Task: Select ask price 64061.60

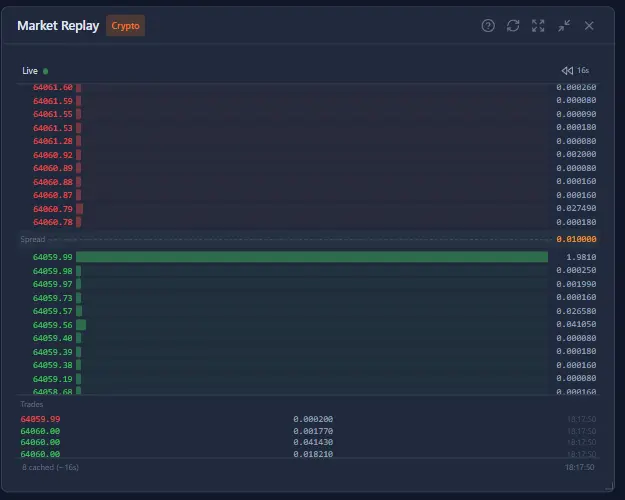Action: [x=53, y=87]
